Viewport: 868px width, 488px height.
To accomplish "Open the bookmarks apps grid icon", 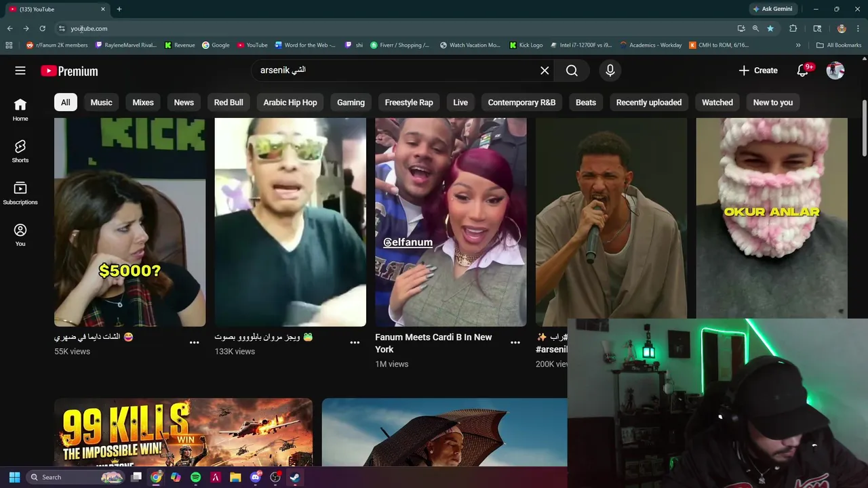I will pos(9,45).
